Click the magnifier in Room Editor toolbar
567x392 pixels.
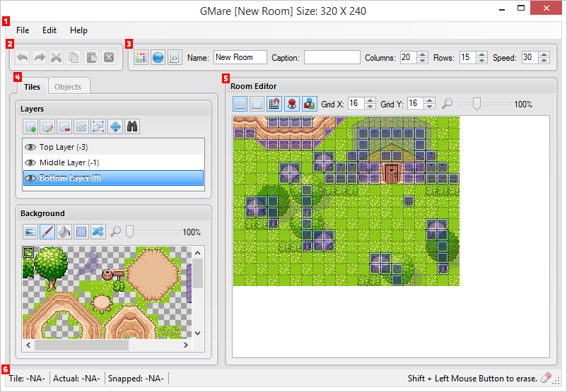(448, 104)
